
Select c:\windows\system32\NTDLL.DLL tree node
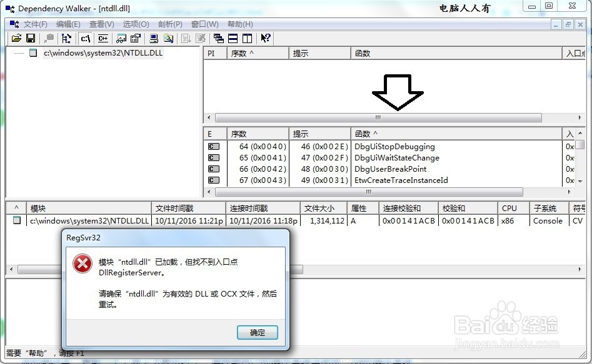(103, 53)
